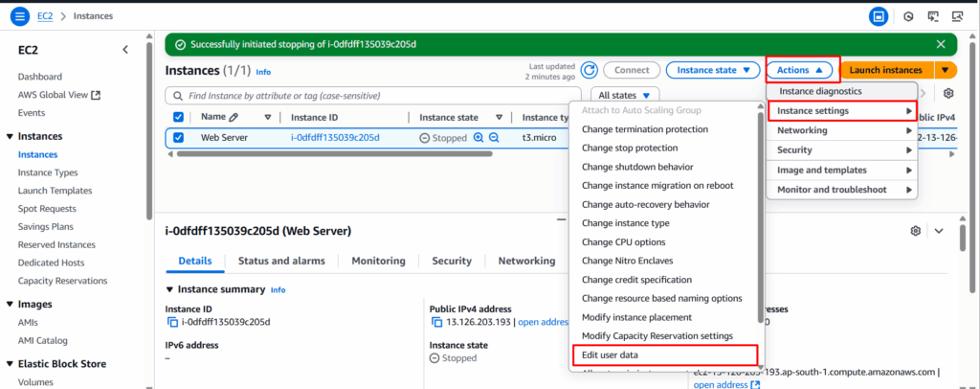Switch to the Monitoring tab
This screenshot has height=389, width=980.
point(378,261)
